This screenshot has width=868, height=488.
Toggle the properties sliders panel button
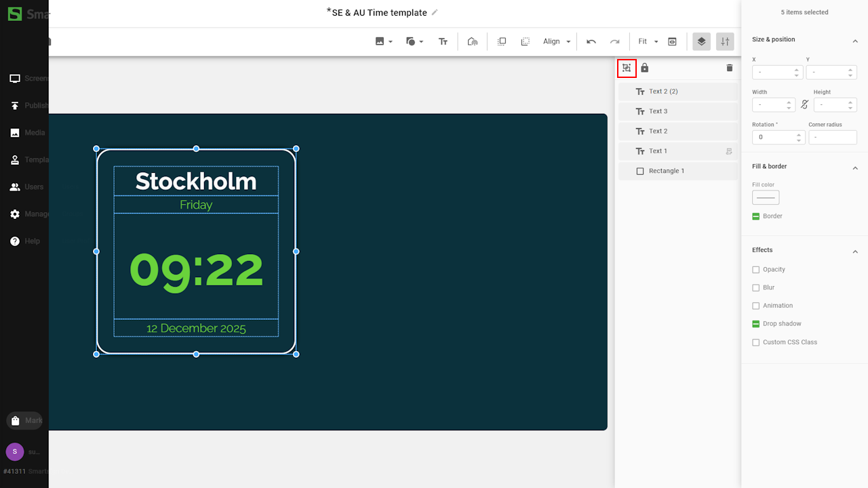725,41
